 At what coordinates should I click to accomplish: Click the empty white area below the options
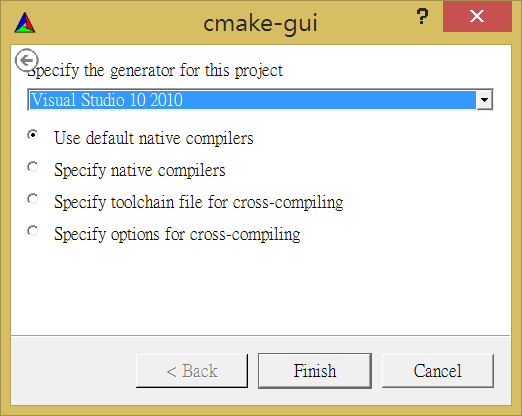pos(260,290)
